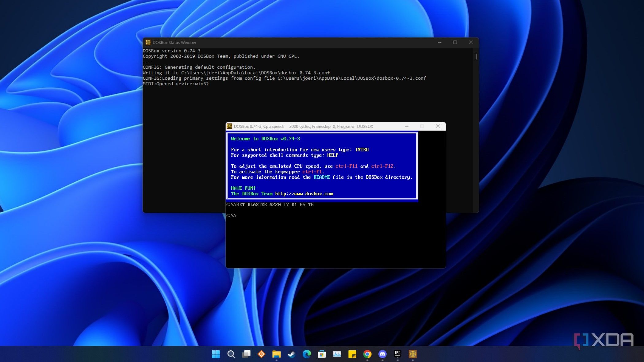Click the scrollbar in the DOSBox Status Window

coord(476,57)
